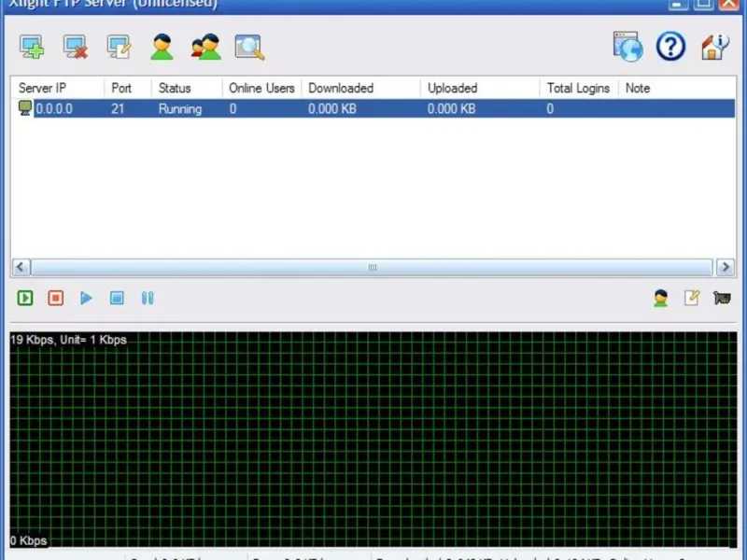
Task: Click the Running status cell
Action: click(x=180, y=109)
